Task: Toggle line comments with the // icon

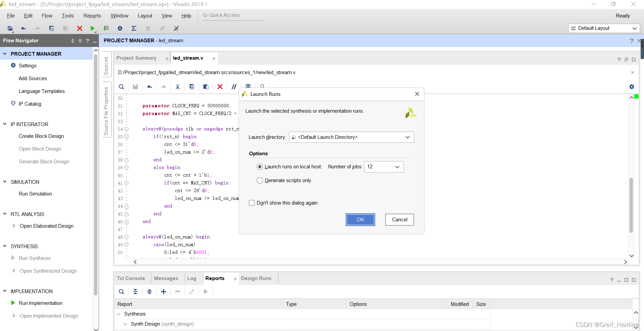Action: 234,87
